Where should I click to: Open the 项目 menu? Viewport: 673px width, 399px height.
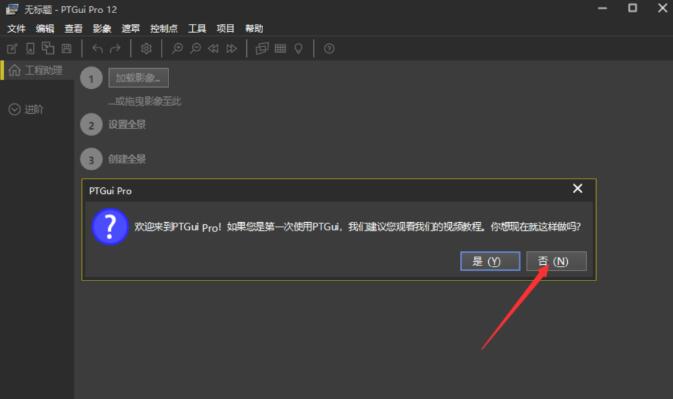click(225, 29)
